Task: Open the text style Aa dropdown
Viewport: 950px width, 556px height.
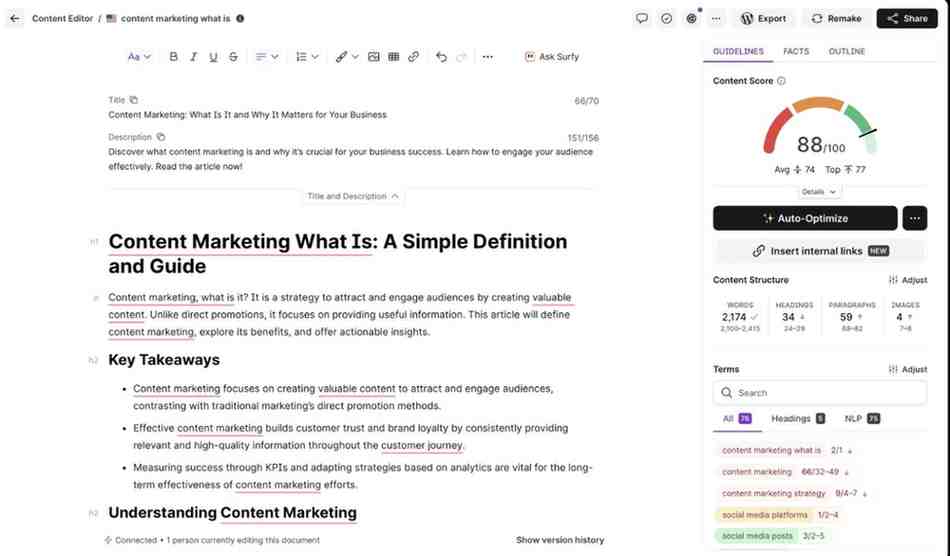Action: coord(139,56)
